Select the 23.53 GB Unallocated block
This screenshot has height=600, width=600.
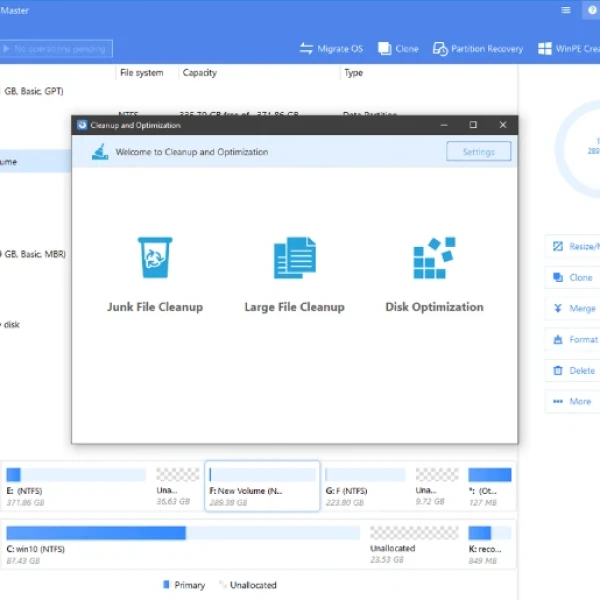point(414,545)
